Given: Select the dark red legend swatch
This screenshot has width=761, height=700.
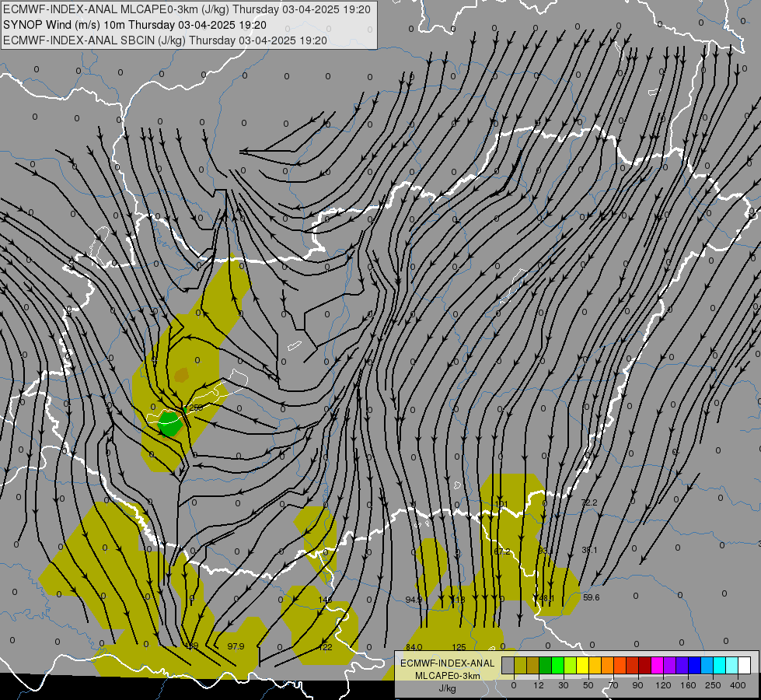Looking at the screenshot, I should click(x=645, y=665).
